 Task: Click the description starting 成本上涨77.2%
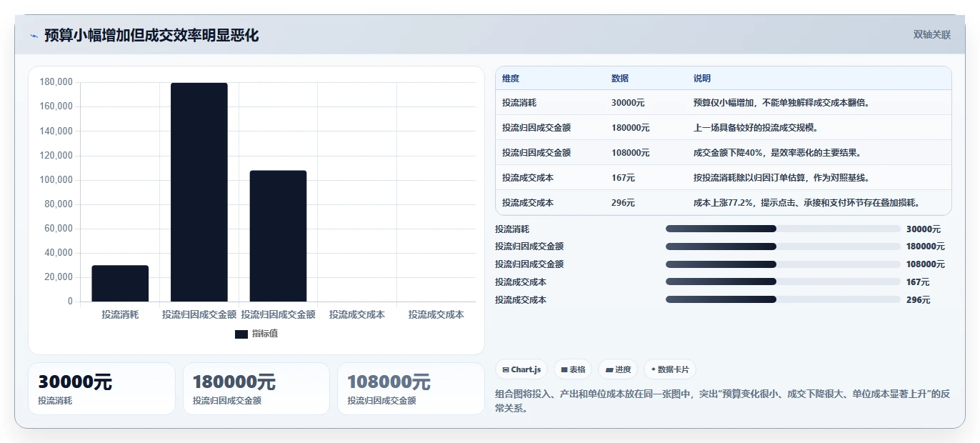(x=806, y=203)
